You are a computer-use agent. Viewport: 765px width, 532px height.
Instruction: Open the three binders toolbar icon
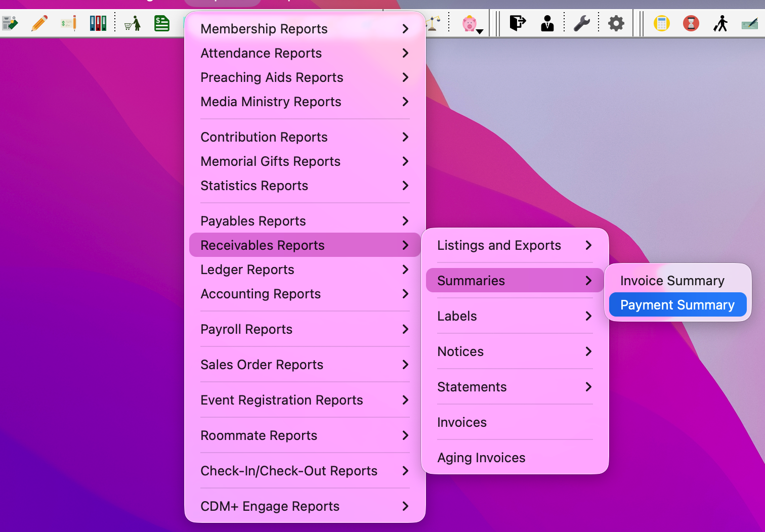98,23
